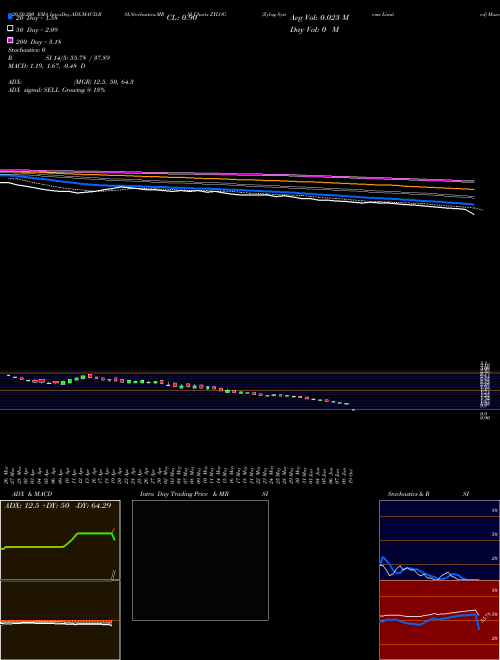Click the ADX +DY -DY header values
The height and width of the screenshot is (660, 500).
tap(58, 506)
